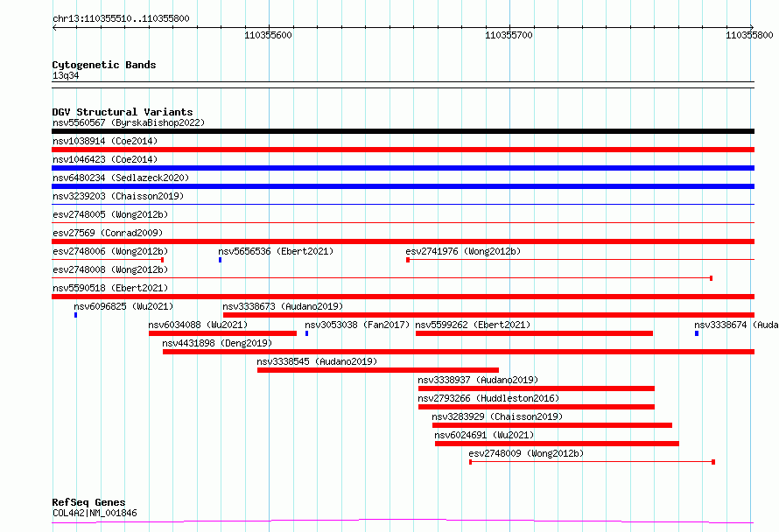The width and height of the screenshot is (779, 532).
Task: Click the small blue nsv5656536 marker
Action: click(x=220, y=260)
